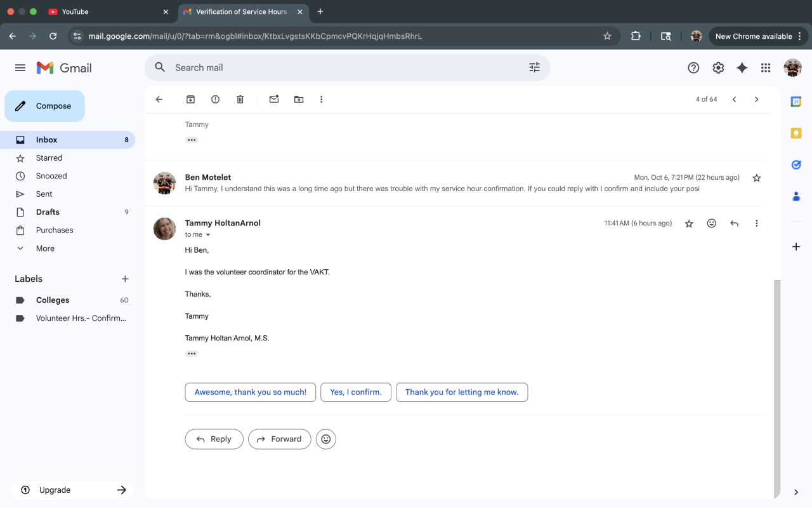Open Gmail settings gear
The image size is (812, 508).
718,68
